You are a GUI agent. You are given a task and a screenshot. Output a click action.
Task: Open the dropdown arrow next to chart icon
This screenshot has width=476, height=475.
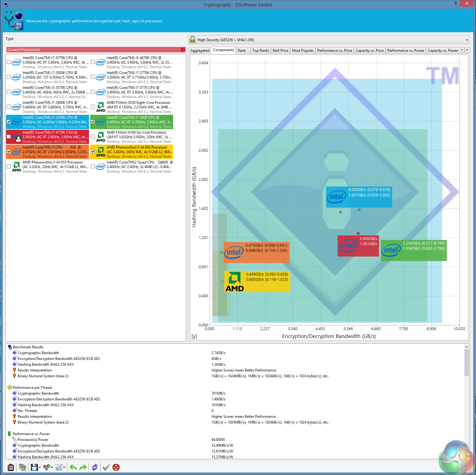click(x=64, y=468)
